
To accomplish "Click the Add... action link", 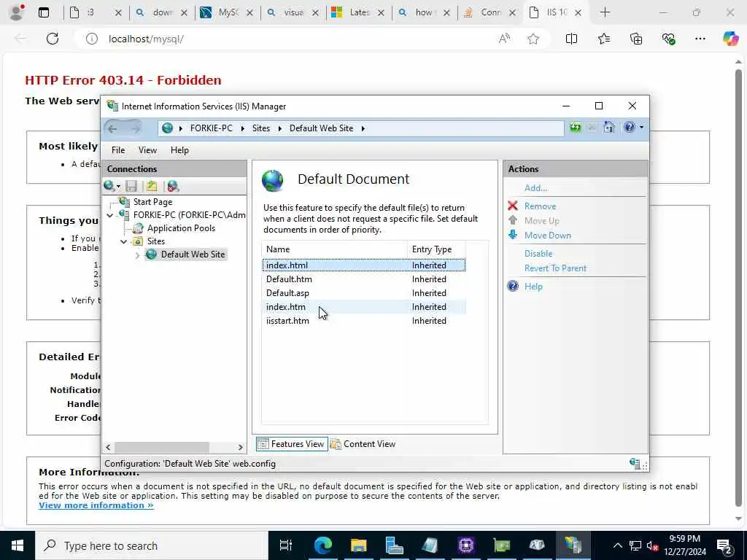I will pos(535,187).
